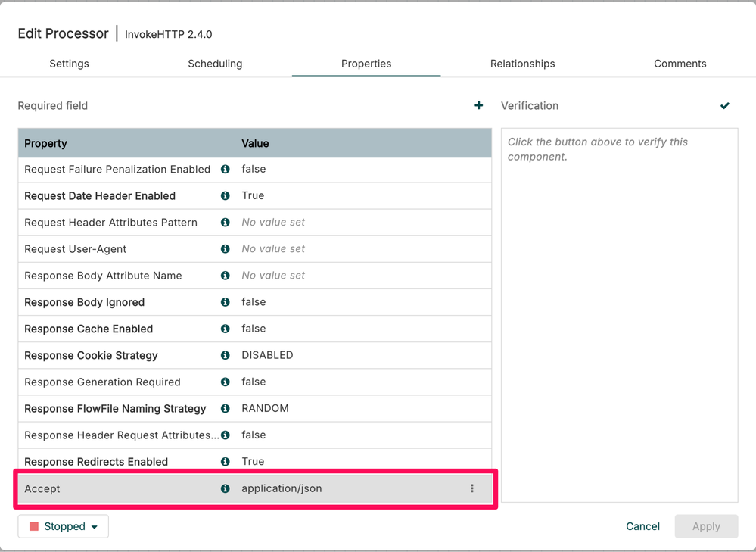
Task: Expand the Stopped run status dropdown
Action: [64, 526]
